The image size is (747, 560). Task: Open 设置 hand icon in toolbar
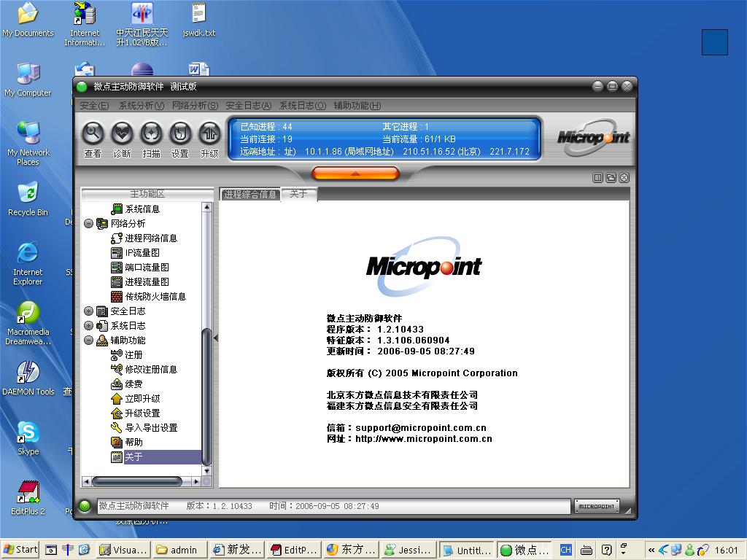click(x=180, y=133)
